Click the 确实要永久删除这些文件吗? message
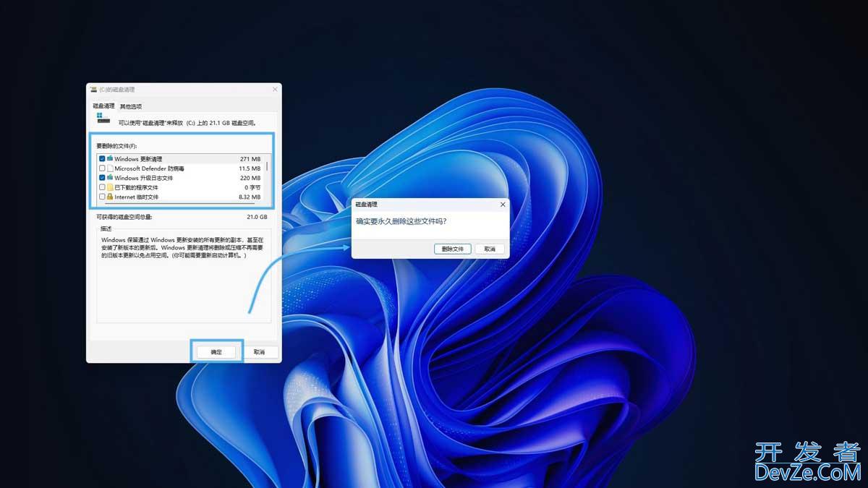The height and width of the screenshot is (488, 868). pos(401,221)
